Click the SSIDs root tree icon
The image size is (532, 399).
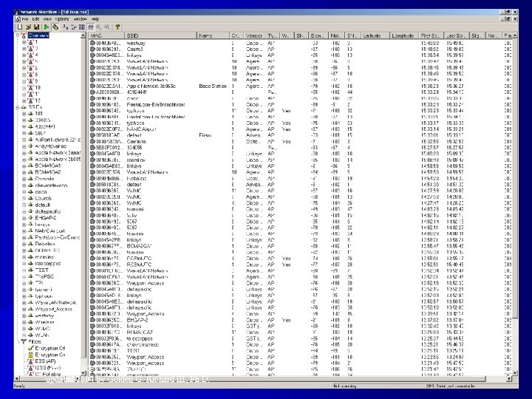pos(24,107)
